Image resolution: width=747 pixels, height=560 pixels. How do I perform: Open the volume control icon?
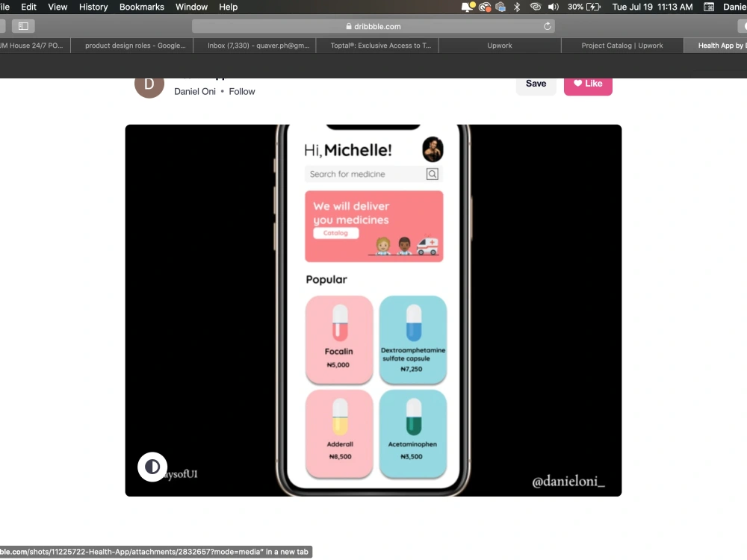coord(553,7)
